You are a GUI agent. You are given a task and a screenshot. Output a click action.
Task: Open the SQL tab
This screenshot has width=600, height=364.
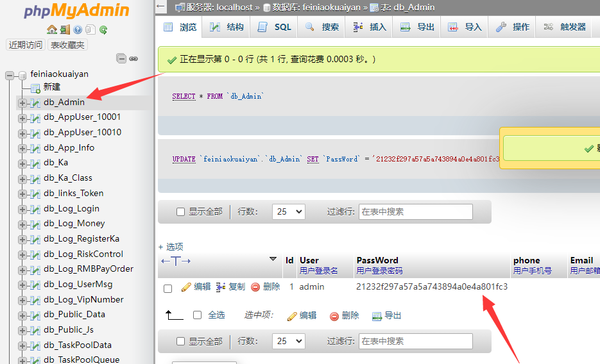(275, 27)
